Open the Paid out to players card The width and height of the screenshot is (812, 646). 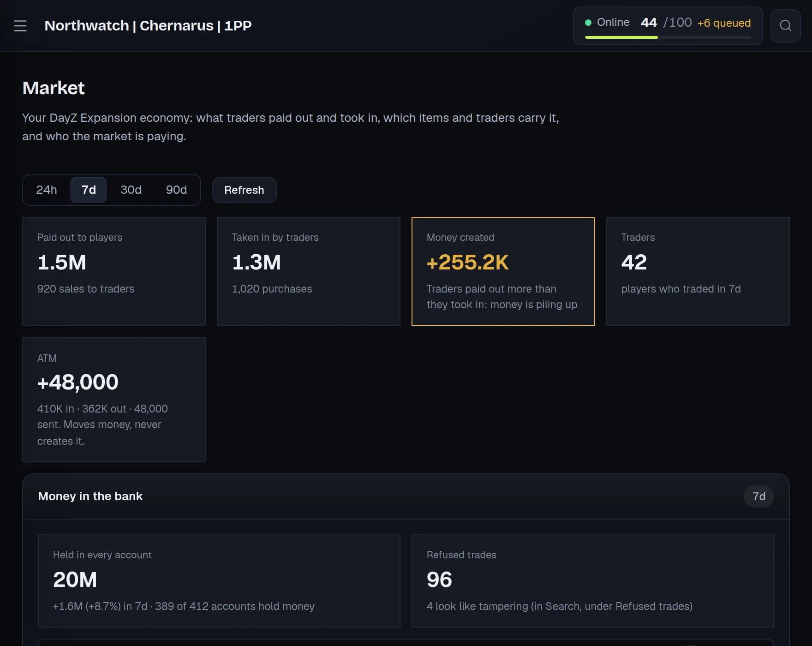coord(114,271)
